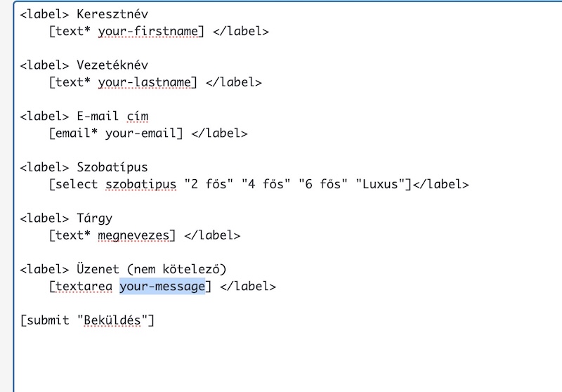Click the szobatipus select name
The height and width of the screenshot is (392, 562).
coord(140,185)
